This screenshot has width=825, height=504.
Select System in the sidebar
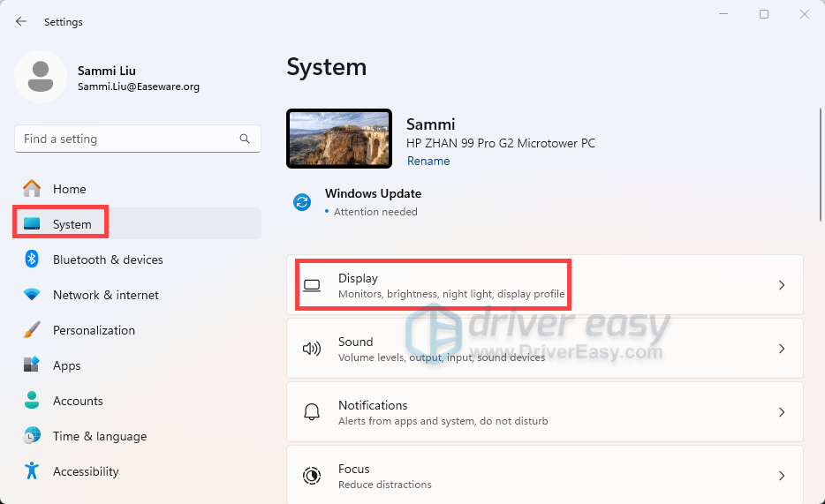click(72, 224)
